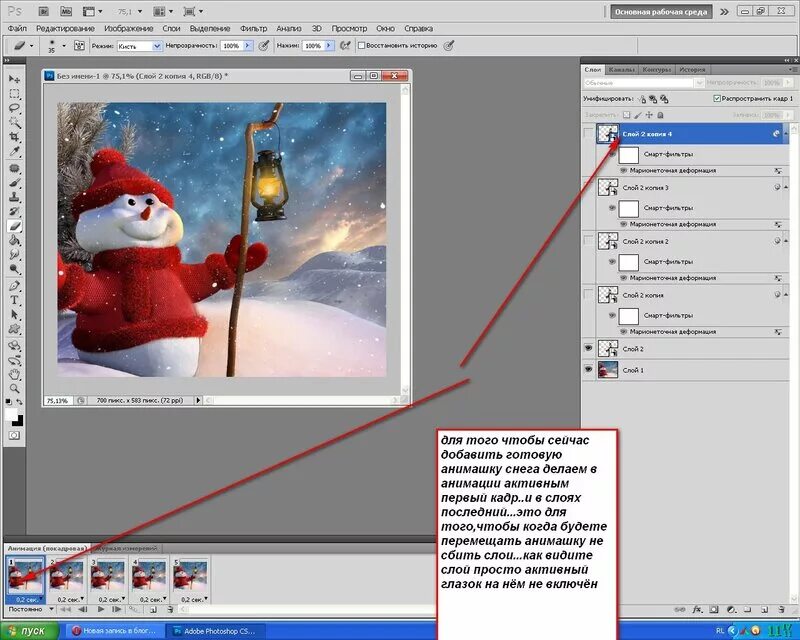Viewport: 800px width, 640px height.
Task: Enable 'Восстановить историю' checkbox
Action: click(362, 45)
